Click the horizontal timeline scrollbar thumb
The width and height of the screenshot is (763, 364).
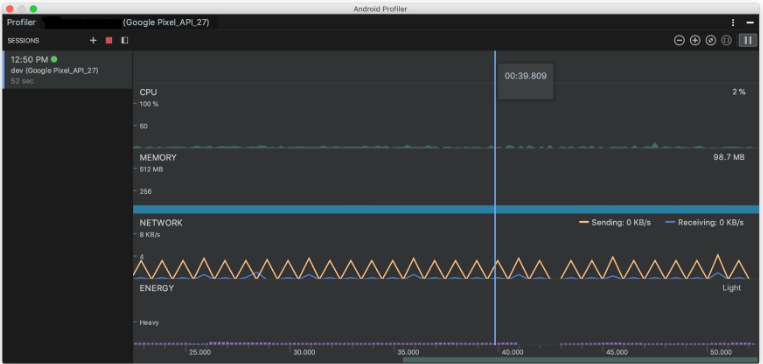[581, 360]
